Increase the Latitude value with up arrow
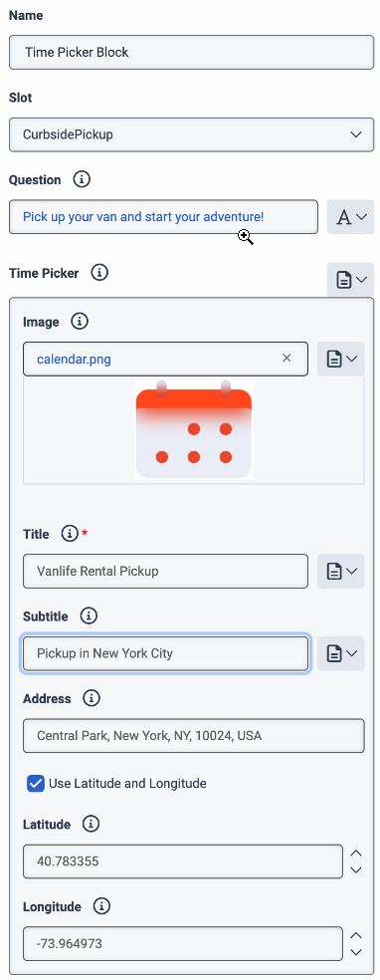Image resolution: width=380 pixels, height=980 pixels. pyautogui.click(x=356, y=854)
